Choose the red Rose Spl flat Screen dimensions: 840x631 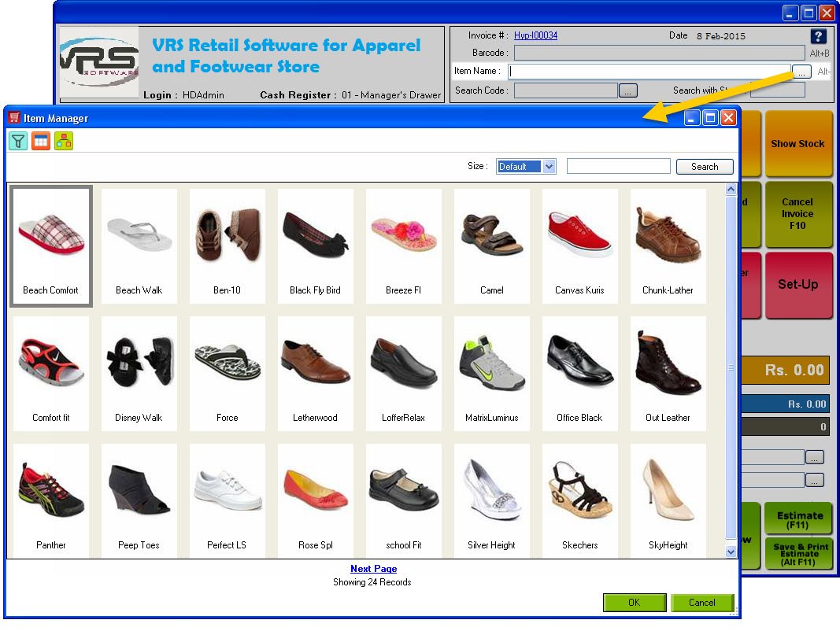click(315, 501)
